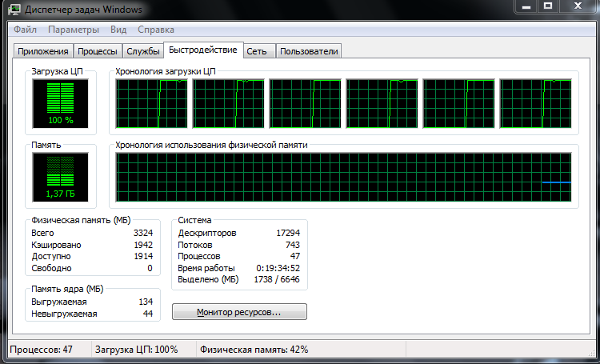Click the Кэшировано value 1942
The height and width of the screenshot is (364, 600).
pos(143,245)
